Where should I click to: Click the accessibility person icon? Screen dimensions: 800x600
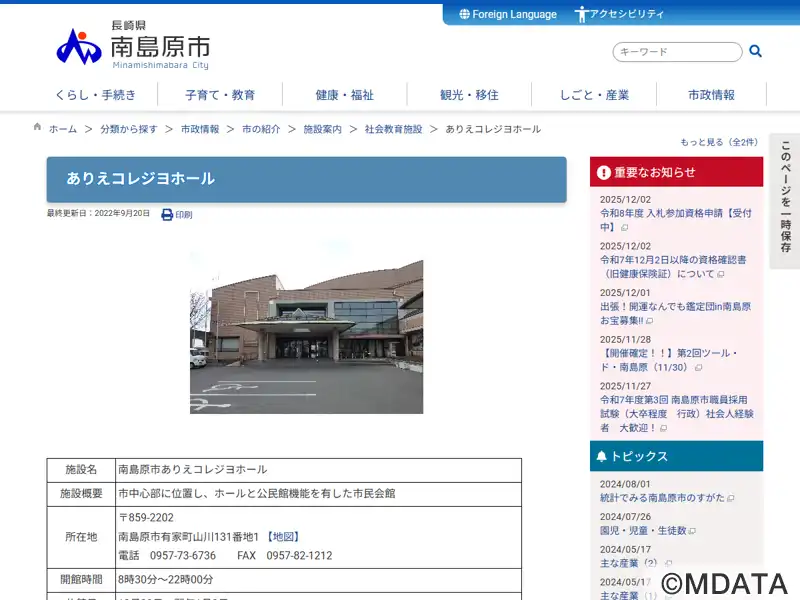(581, 14)
